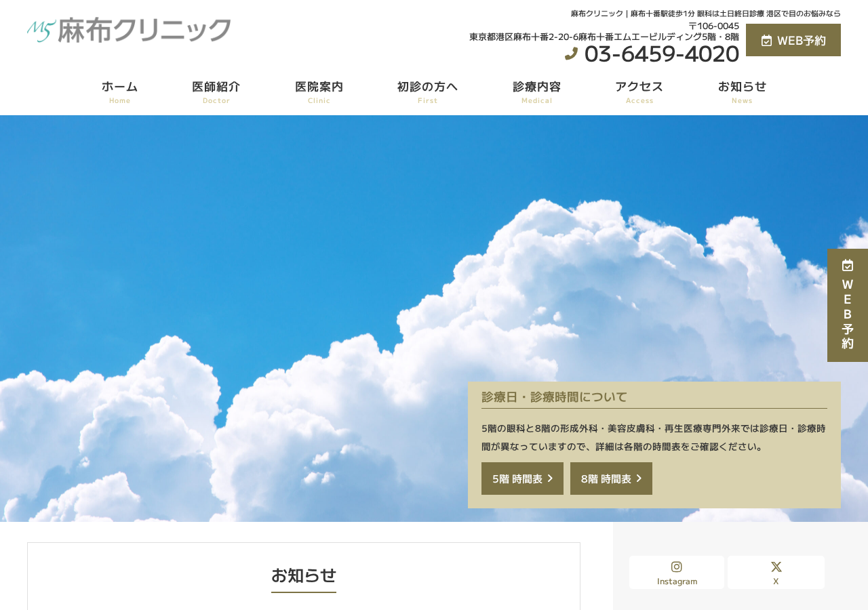This screenshot has width=868, height=610.
Task: Click the 診療日・診療時間について heading
Action: (555, 397)
